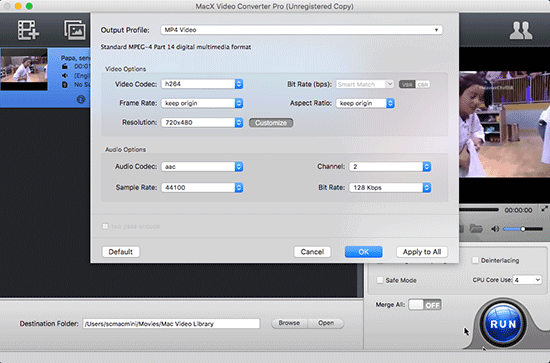550x363 pixels.
Task: Click the two-people user icon in toolbar
Action: [x=521, y=30]
